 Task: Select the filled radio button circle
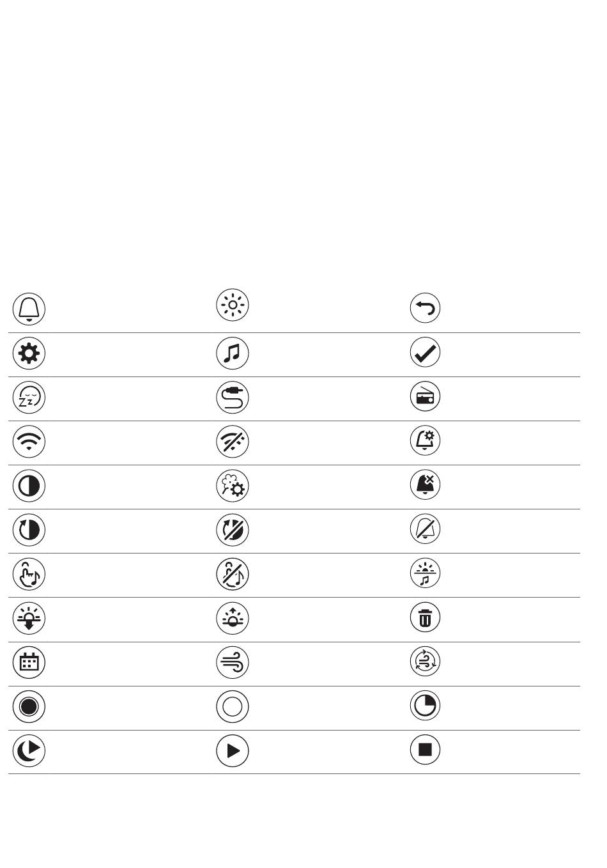(x=29, y=707)
